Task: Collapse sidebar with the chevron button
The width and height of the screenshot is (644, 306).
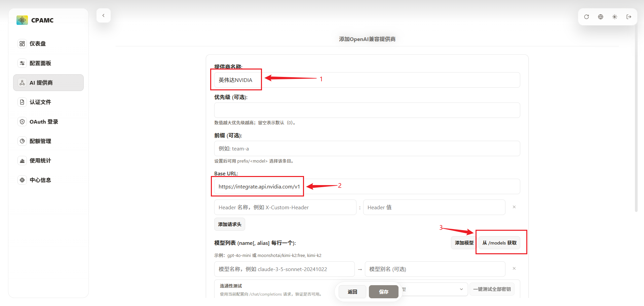Action: (x=104, y=15)
